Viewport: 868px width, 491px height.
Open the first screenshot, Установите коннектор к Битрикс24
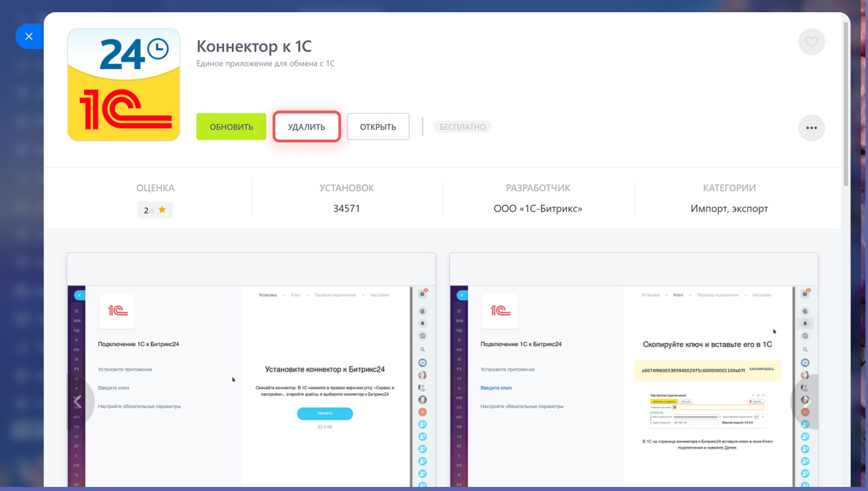pos(251,370)
